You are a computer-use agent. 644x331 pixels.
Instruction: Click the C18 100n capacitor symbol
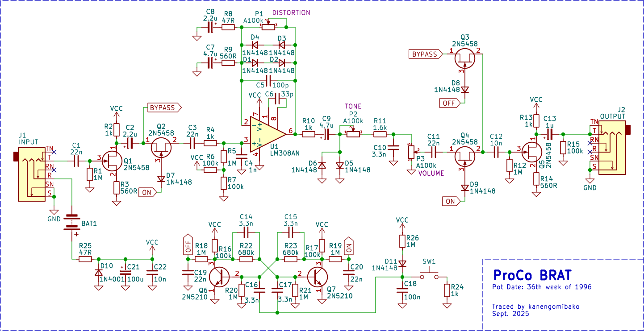(x=402, y=290)
